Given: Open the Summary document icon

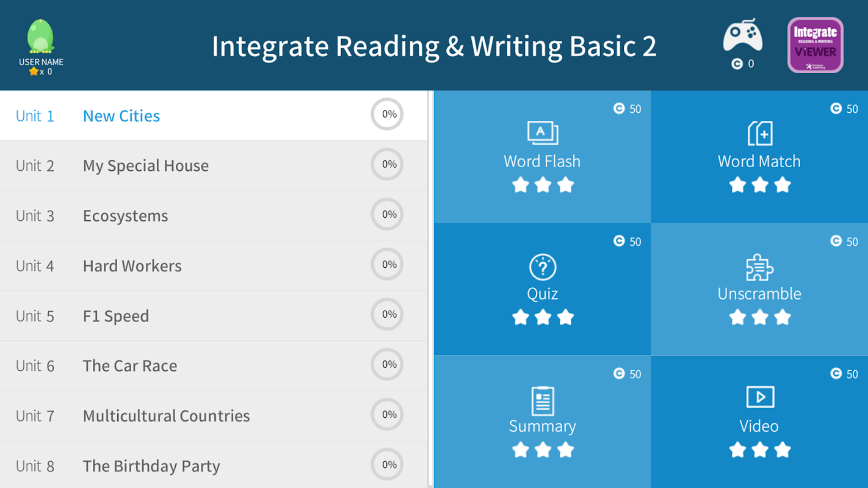Looking at the screenshot, I should [x=543, y=400].
